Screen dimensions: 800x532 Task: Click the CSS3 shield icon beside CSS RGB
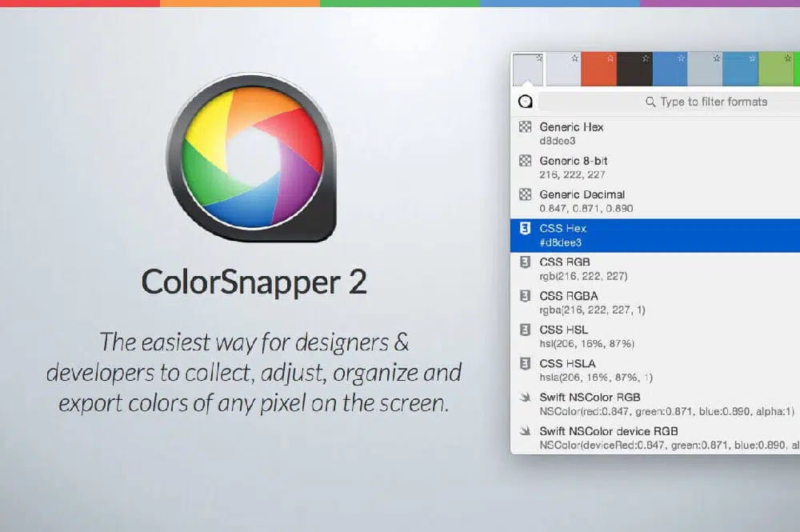526,262
